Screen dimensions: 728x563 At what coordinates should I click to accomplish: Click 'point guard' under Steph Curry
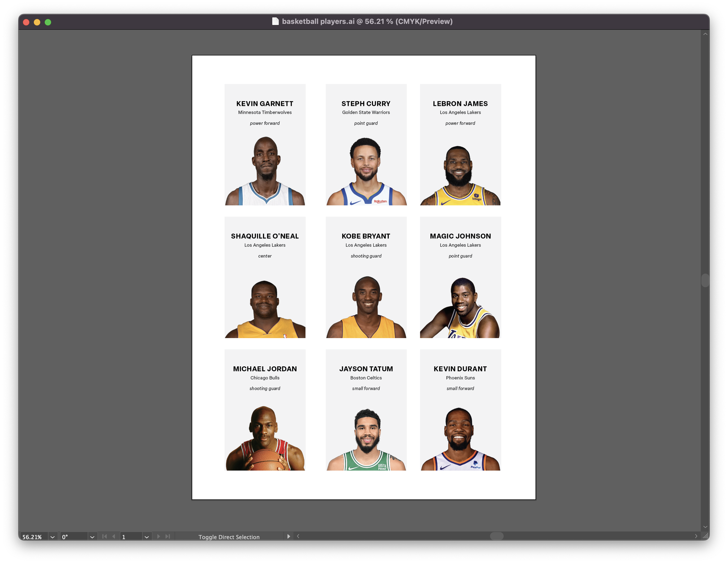366,123
